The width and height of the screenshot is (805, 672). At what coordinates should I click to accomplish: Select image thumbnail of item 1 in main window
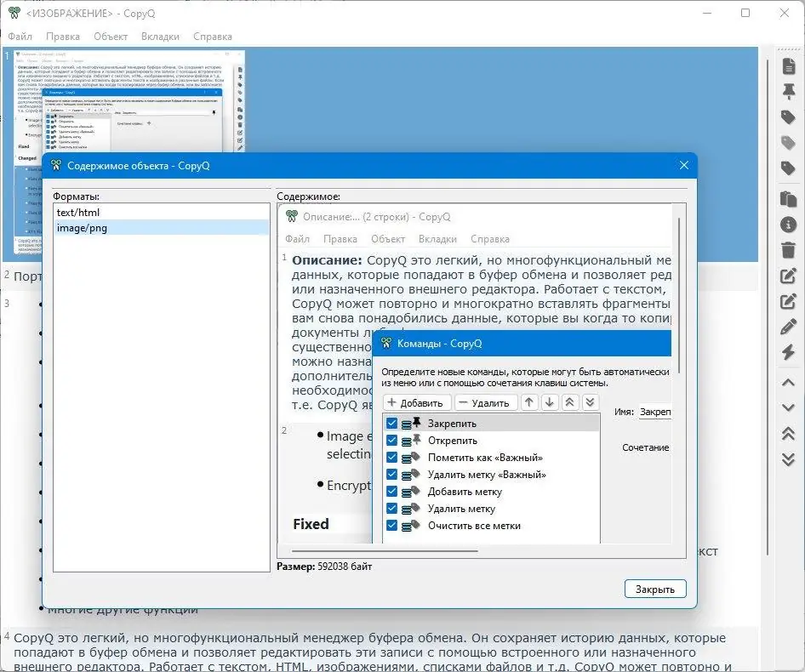[128, 100]
